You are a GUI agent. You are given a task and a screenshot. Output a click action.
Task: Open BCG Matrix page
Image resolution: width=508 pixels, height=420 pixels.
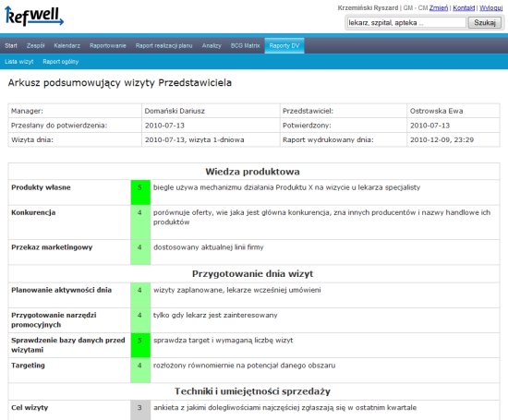(246, 45)
